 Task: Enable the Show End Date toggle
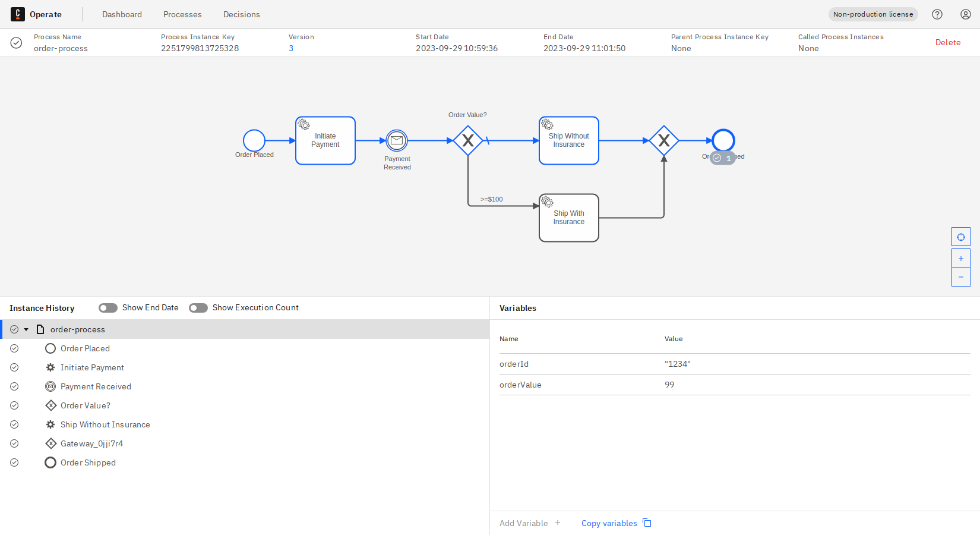[x=108, y=307]
